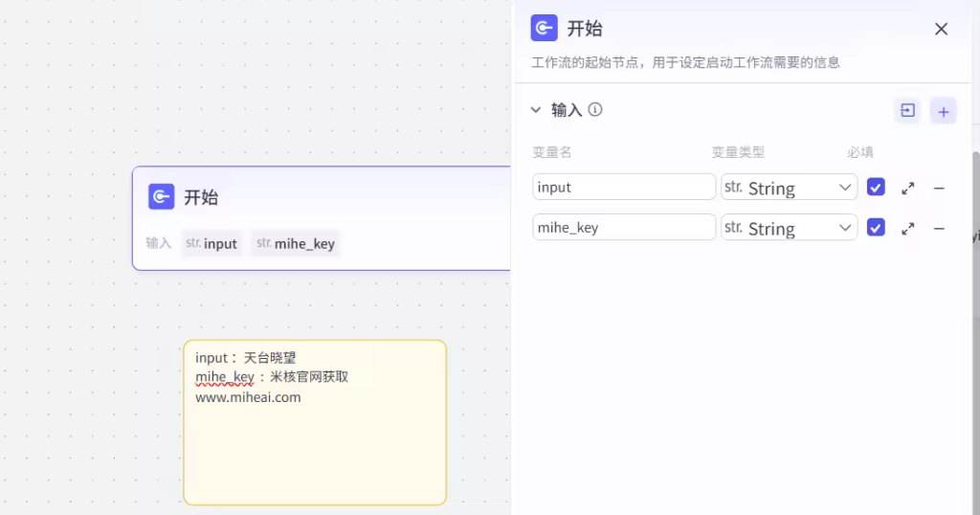The width and height of the screenshot is (980, 515).
Task: Add a new input variable with plus
Action: pos(943,111)
